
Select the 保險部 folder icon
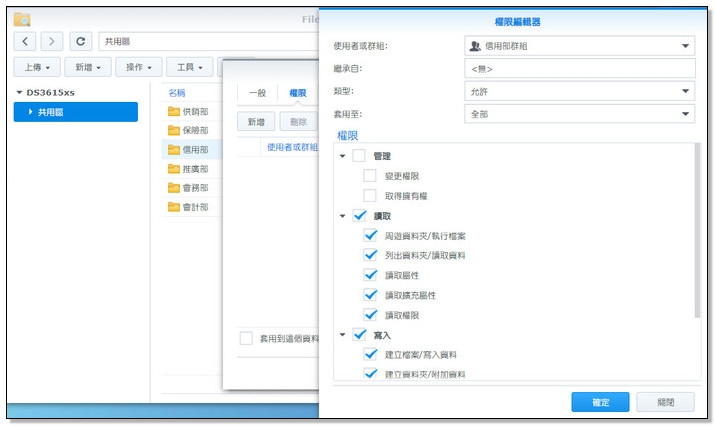pyautogui.click(x=173, y=130)
